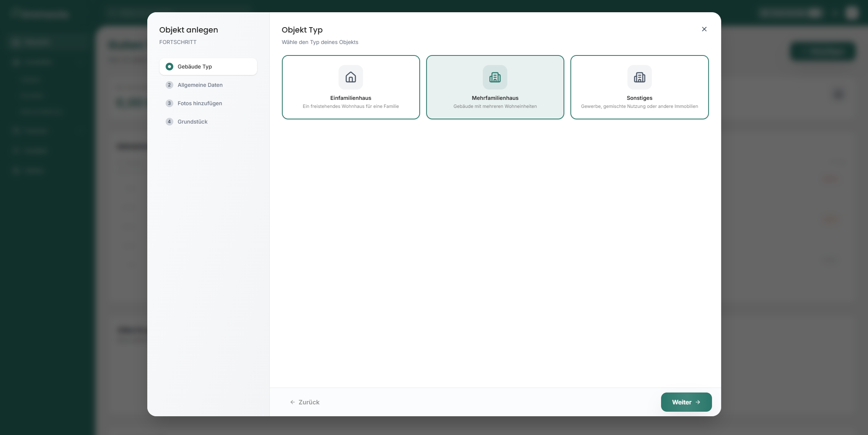Image resolution: width=868 pixels, height=435 pixels.
Task: Open the Gebäude Typ step
Action: point(208,67)
